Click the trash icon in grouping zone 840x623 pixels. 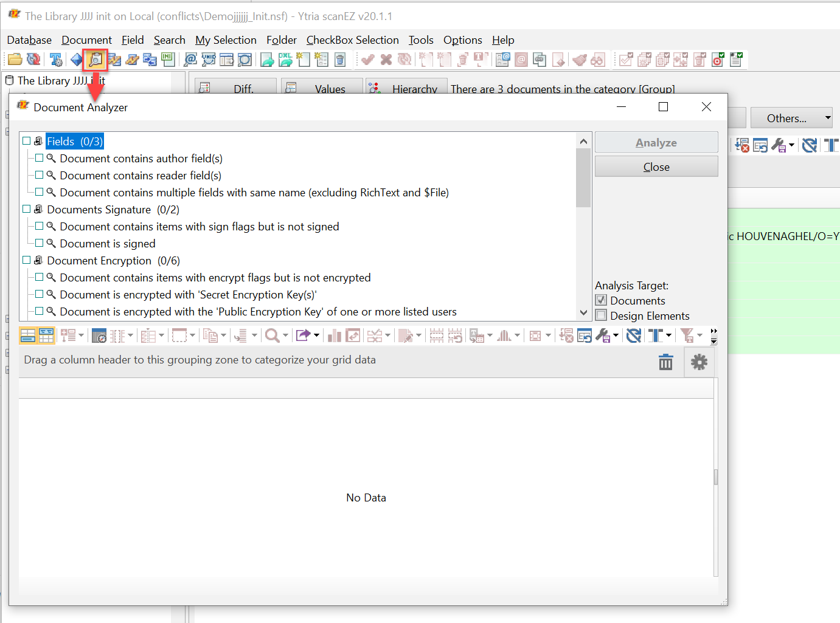tap(665, 362)
